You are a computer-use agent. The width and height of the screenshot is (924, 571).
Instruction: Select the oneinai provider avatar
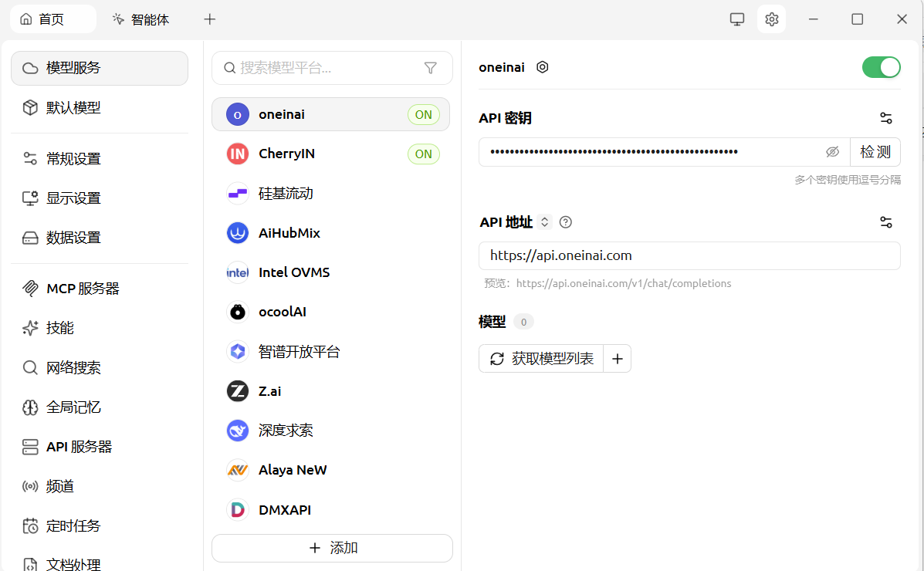coord(238,115)
